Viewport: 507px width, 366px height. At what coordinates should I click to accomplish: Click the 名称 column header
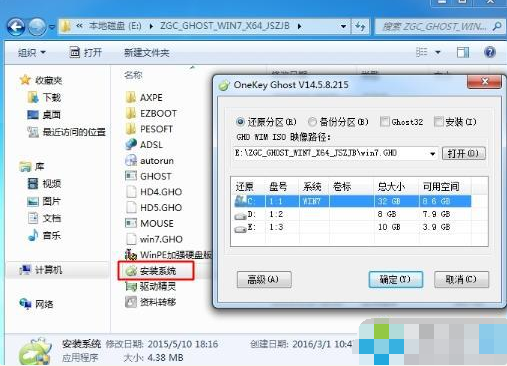click(x=133, y=75)
